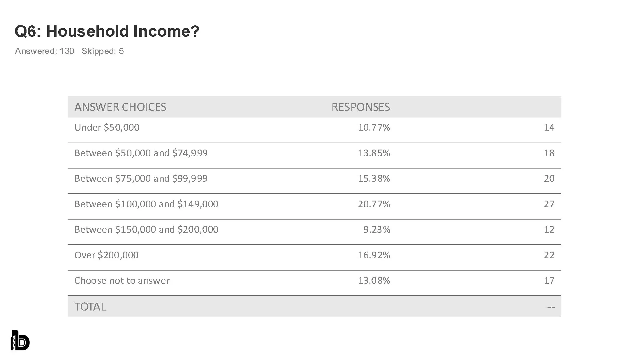
Task: Click the response count 27
Action: coord(549,204)
